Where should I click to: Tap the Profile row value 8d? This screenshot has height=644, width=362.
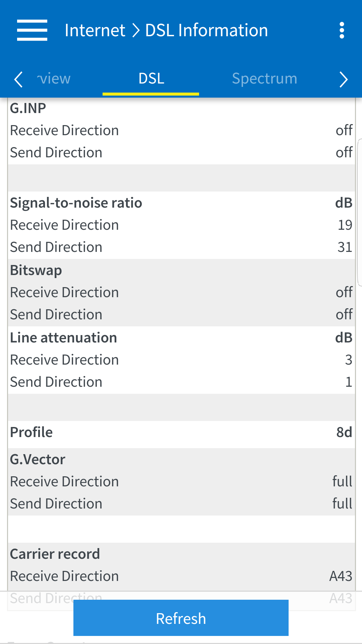coord(344,432)
